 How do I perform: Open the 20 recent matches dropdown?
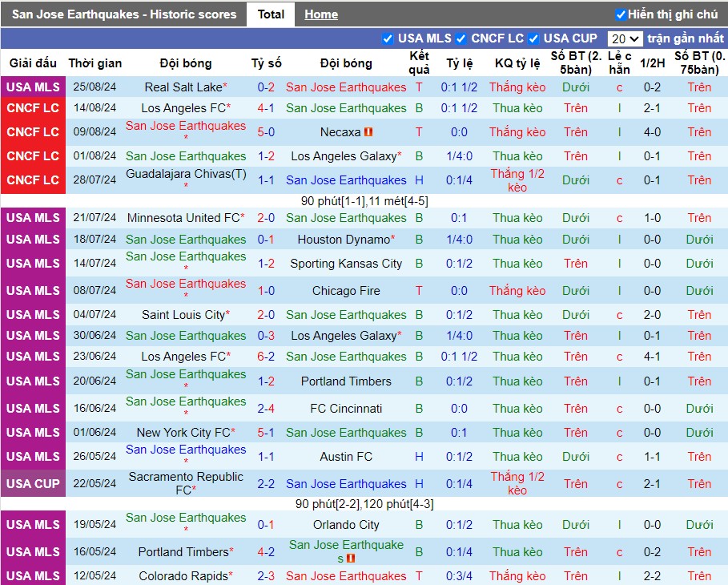(x=625, y=38)
